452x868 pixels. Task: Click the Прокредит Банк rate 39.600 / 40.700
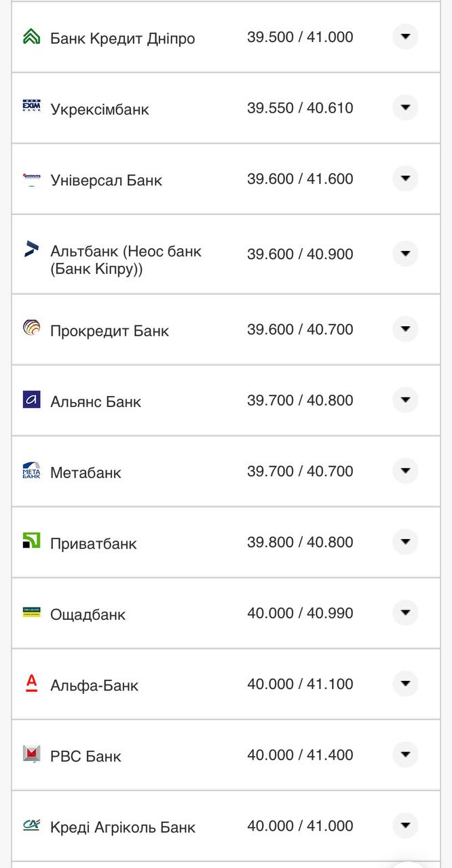300,330
